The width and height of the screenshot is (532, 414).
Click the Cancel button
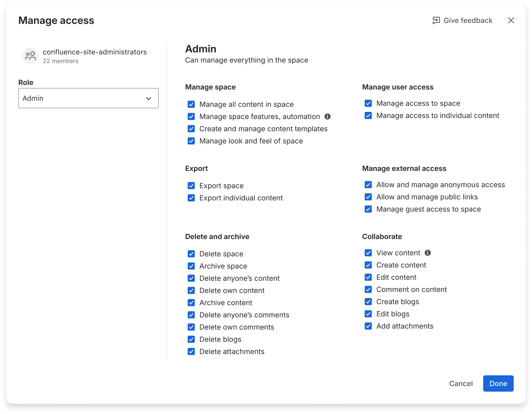click(461, 383)
